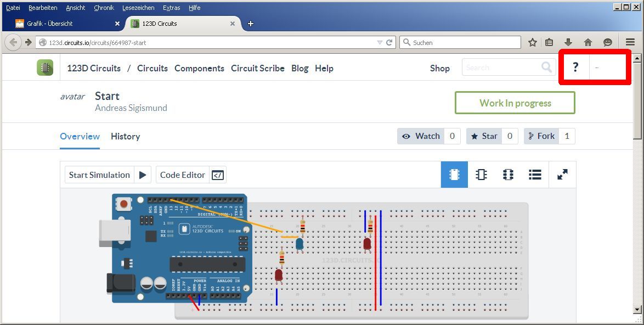This screenshot has width=644, height=325.
Task: Open the Extras menu
Action: 171,8
